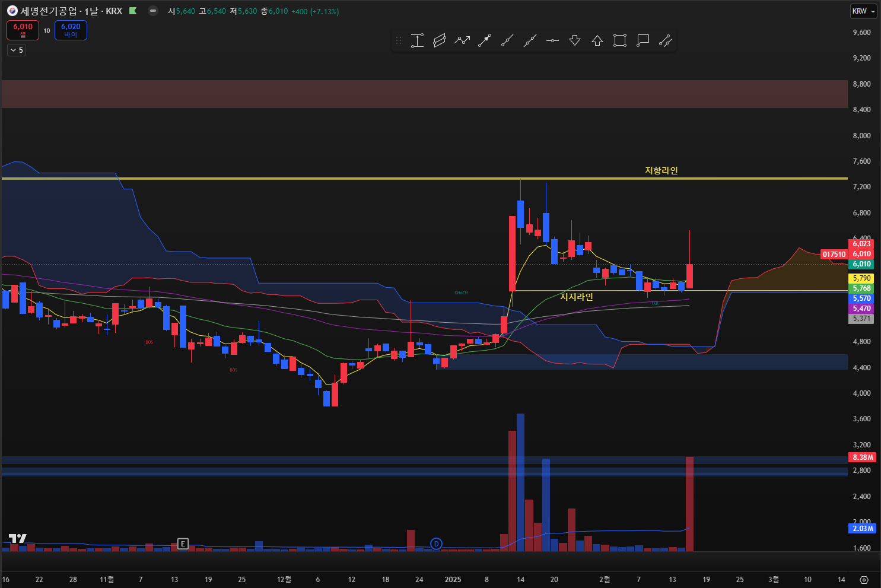This screenshot has height=588, width=881.
Task: Select the path zigzag arrow tool
Action: pos(462,40)
